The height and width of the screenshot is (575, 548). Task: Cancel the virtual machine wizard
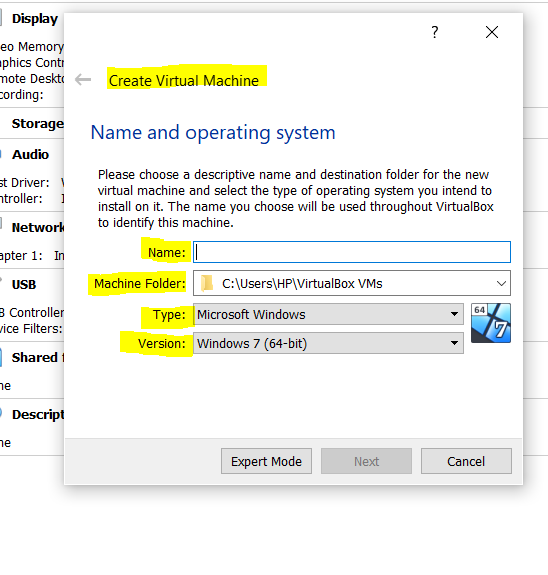click(466, 461)
